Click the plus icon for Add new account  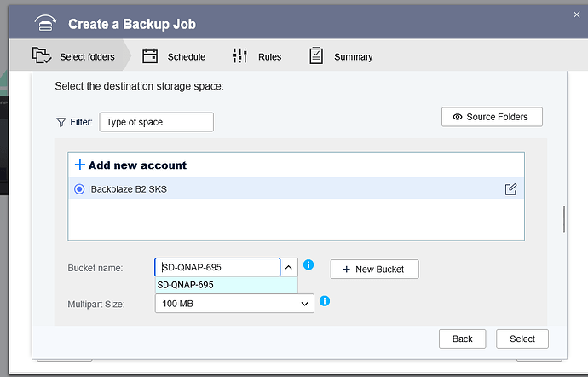80,165
